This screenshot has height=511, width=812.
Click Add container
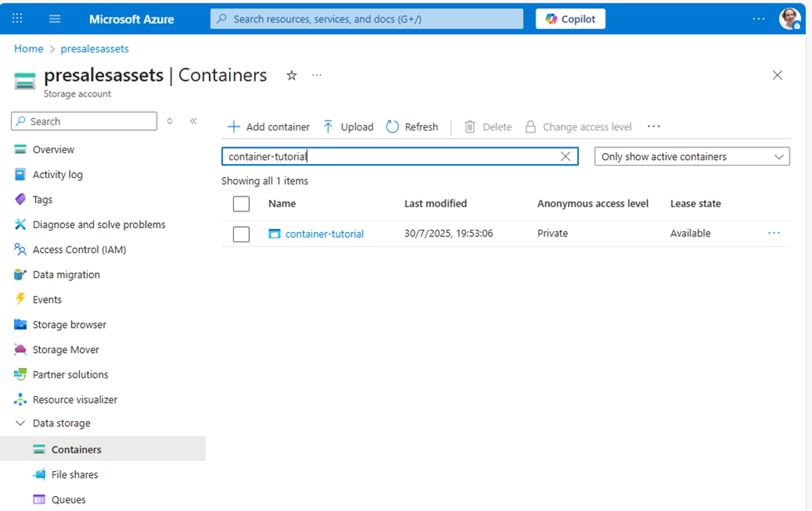[268, 127]
